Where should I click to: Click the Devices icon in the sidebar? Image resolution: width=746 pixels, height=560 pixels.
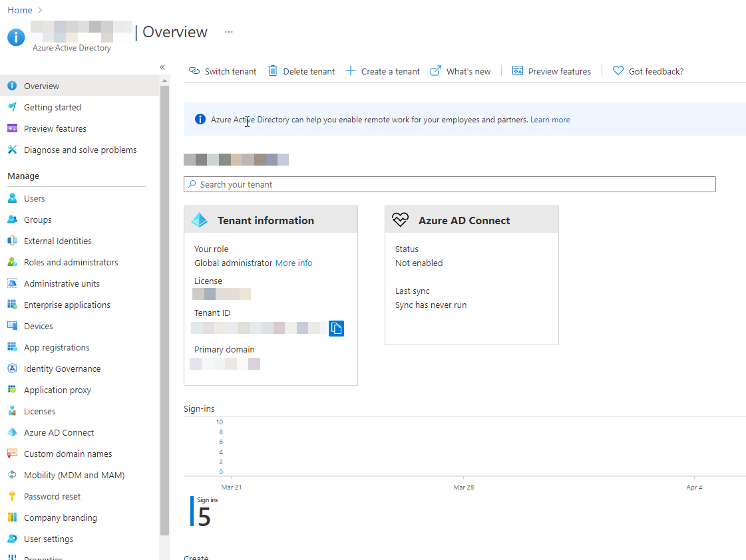point(13,326)
